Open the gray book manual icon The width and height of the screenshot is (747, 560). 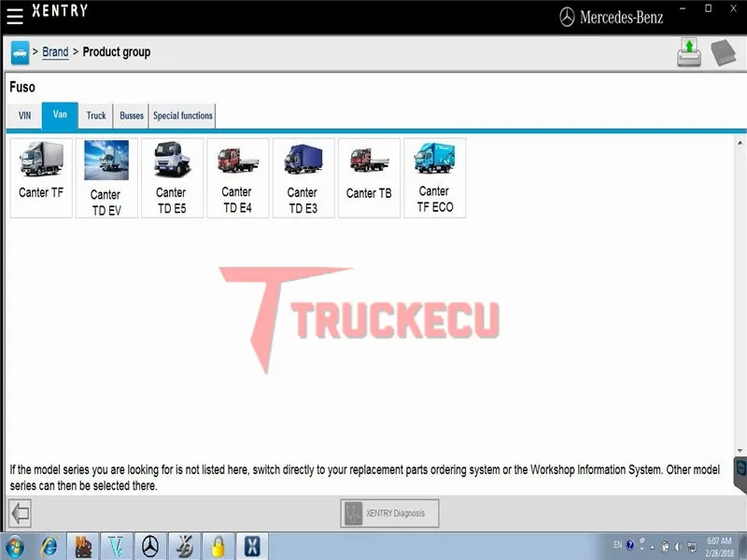coord(723,52)
